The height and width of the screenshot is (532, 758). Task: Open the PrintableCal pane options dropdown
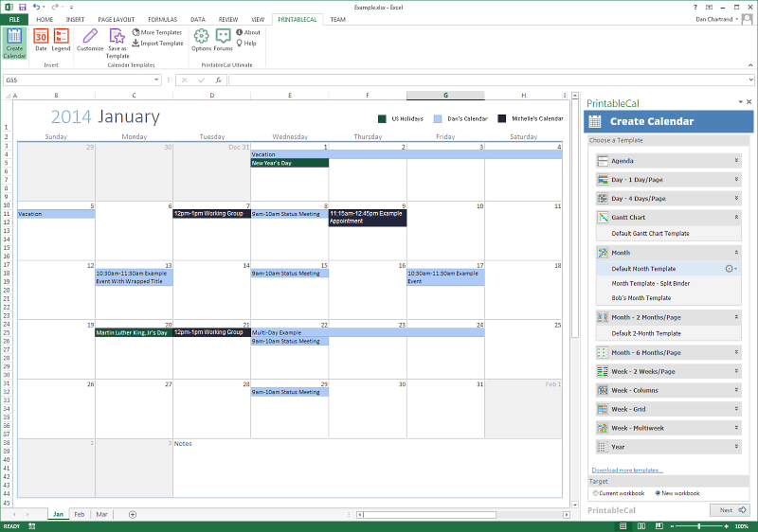740,102
